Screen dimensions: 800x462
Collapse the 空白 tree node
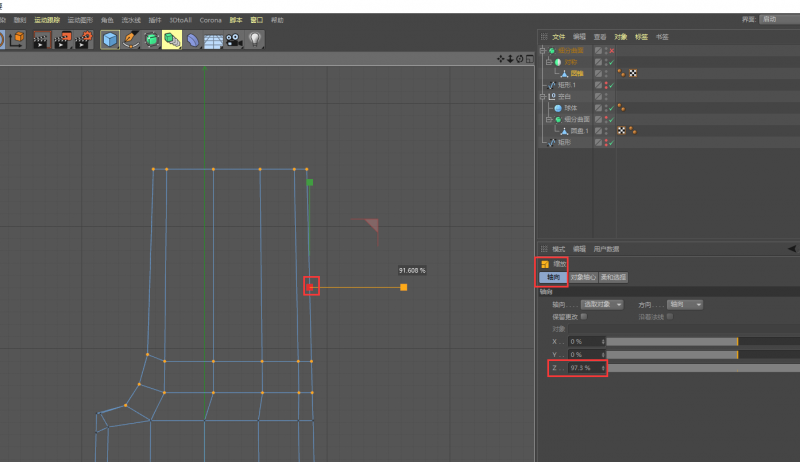tap(542, 96)
